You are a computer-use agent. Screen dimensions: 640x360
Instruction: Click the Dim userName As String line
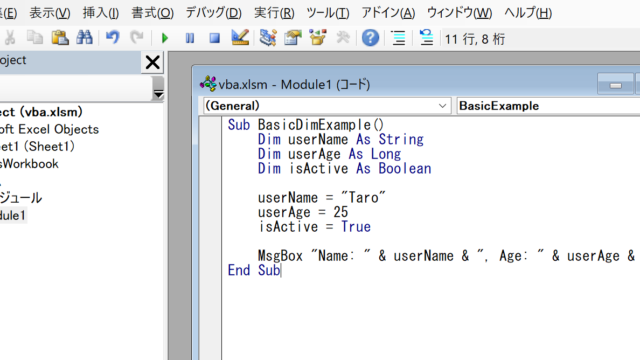(x=340, y=140)
